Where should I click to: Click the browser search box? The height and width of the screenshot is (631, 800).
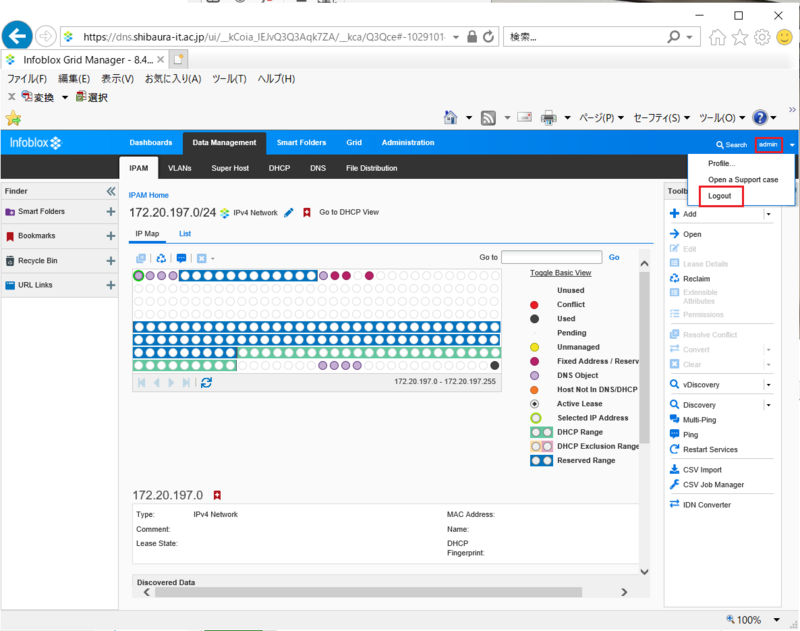click(x=584, y=37)
